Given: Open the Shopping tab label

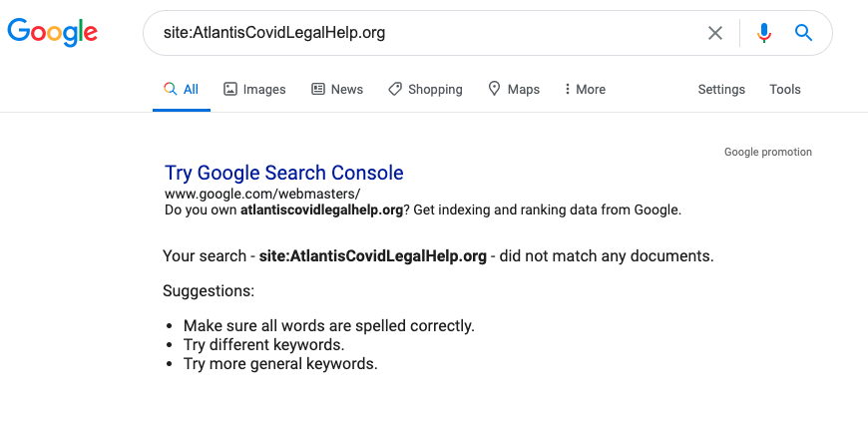Looking at the screenshot, I should point(435,89).
